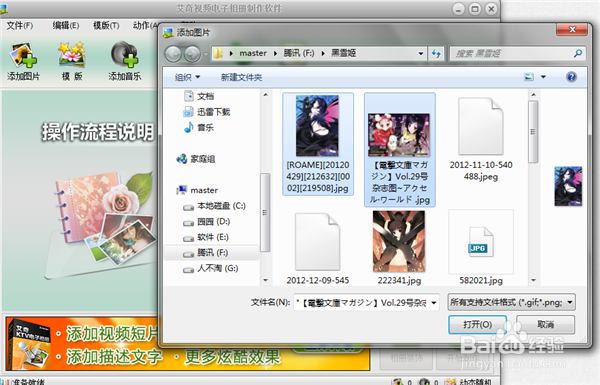Screen dimensions: 600x385
Task: Click navigation pane scroll up arrow
Action: (x=266, y=95)
